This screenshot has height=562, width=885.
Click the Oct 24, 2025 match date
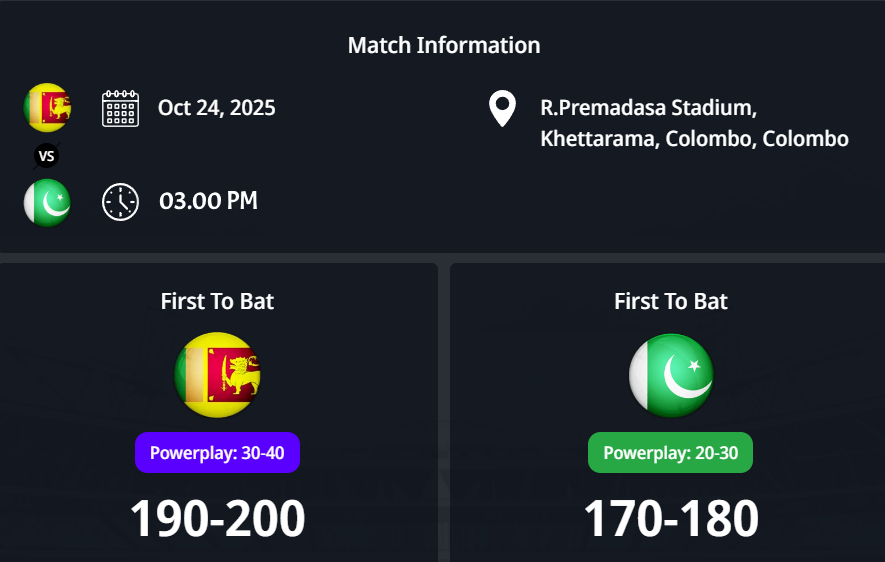click(217, 108)
